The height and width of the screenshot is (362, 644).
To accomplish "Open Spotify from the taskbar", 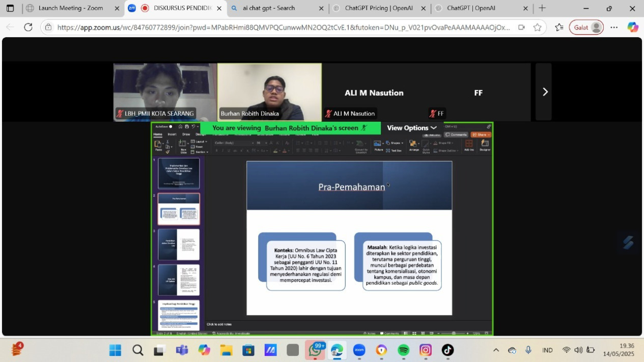I will point(403,350).
